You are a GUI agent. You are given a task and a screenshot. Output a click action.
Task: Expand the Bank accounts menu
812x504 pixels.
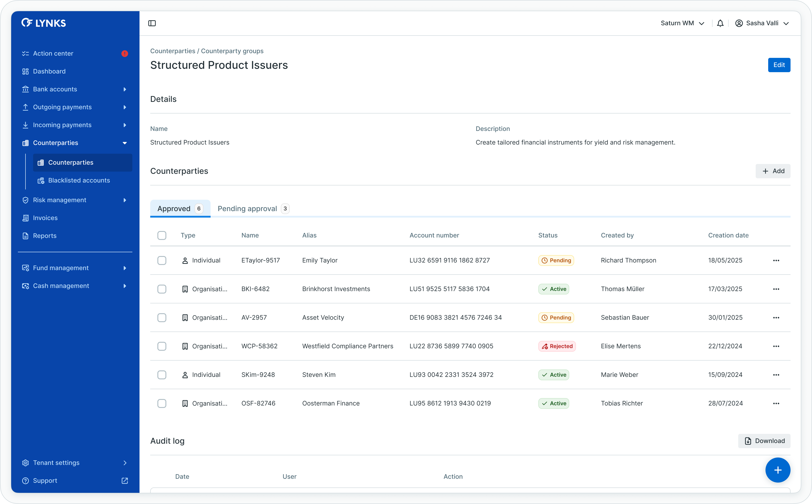55,89
